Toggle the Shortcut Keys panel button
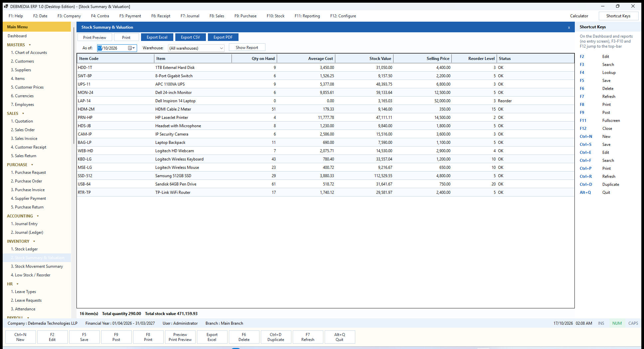 tap(618, 16)
